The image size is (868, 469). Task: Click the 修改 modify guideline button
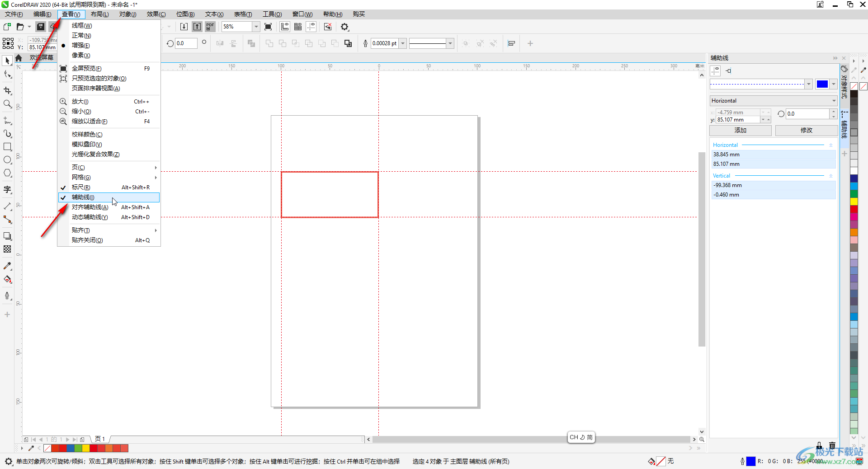click(x=807, y=131)
